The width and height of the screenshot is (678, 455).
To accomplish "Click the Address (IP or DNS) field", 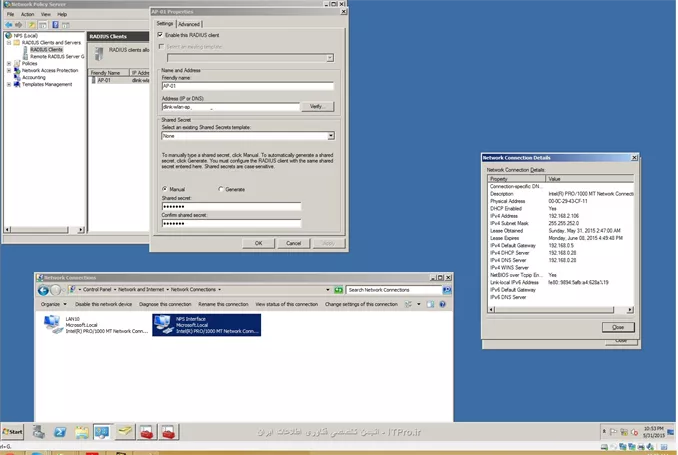I will pos(230,107).
